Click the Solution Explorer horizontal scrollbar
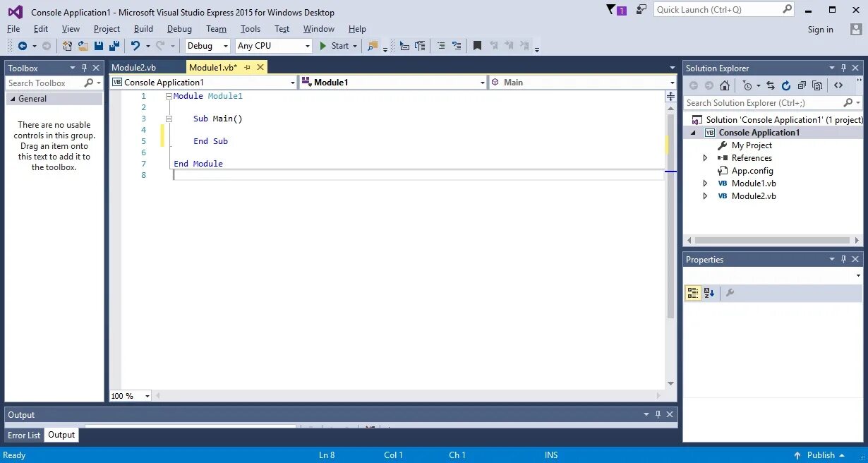The image size is (868, 463). pyautogui.click(x=773, y=240)
